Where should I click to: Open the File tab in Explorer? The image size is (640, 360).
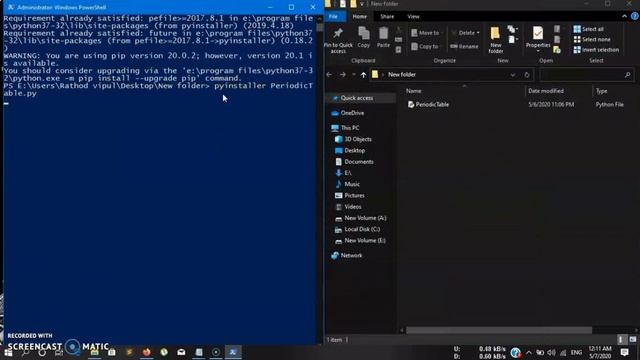click(333, 16)
